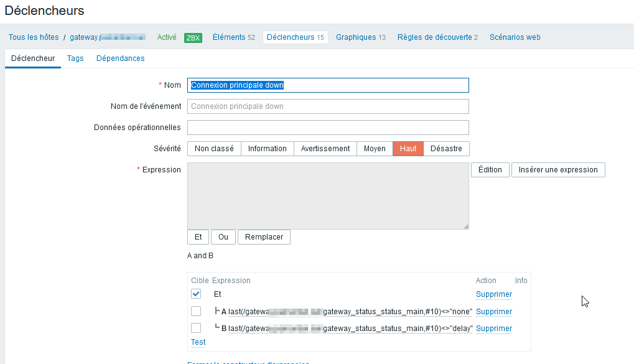Click the green ZBX availability badge
The image size is (634, 364).
[193, 38]
